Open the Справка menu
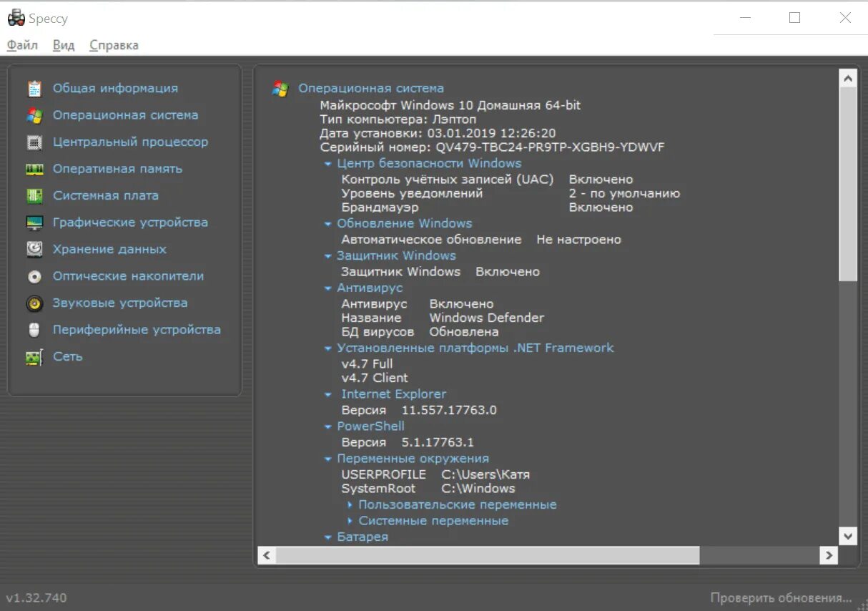This screenshot has width=868, height=611. 114,45
